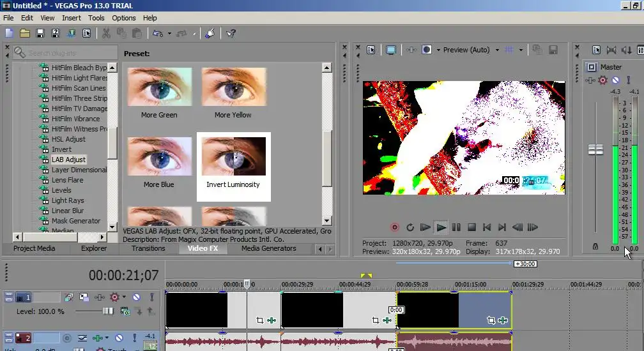Click the What's This help icon
This screenshot has width=644, height=351.
(231, 34)
